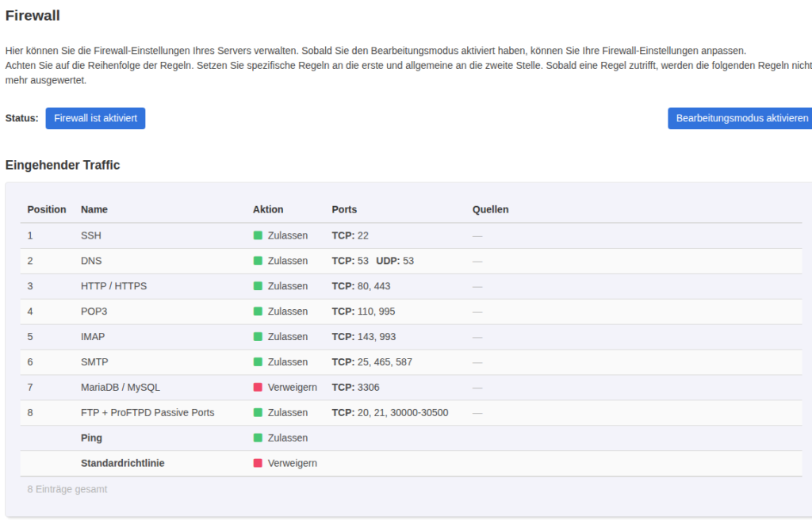Viewport: 812px width, 520px height.
Task: Click the 'TCP: 143, 993' ports cell
Action: (x=364, y=337)
